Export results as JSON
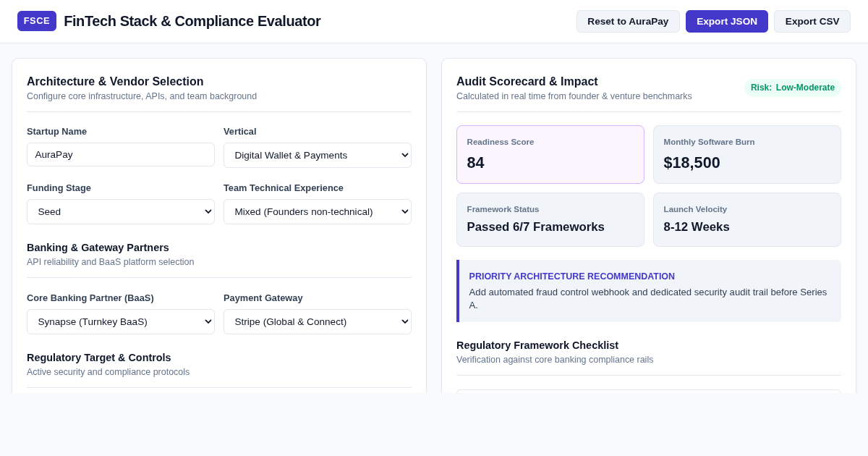 pyautogui.click(x=727, y=21)
